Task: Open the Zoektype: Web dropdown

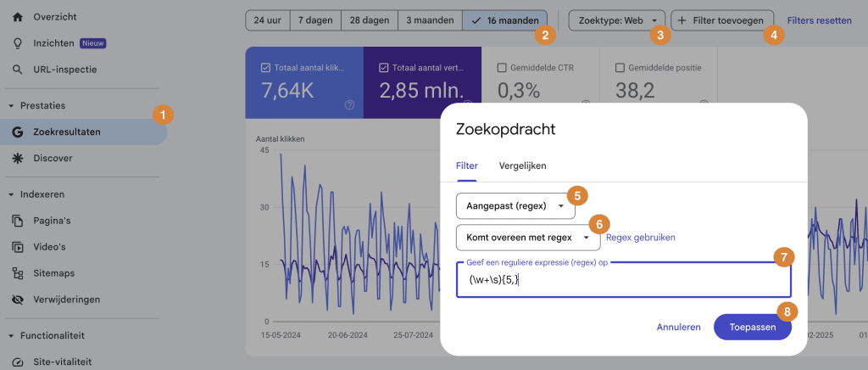Action: [x=617, y=21]
